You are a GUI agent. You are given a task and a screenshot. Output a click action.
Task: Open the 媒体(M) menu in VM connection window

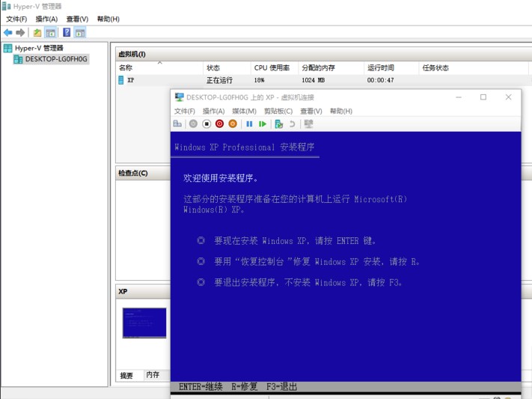244,111
